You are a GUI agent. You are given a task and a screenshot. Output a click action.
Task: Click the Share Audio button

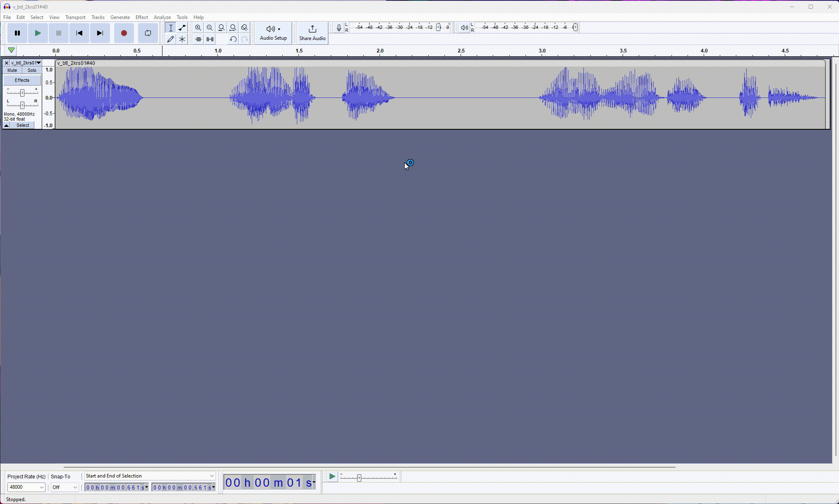click(x=312, y=32)
